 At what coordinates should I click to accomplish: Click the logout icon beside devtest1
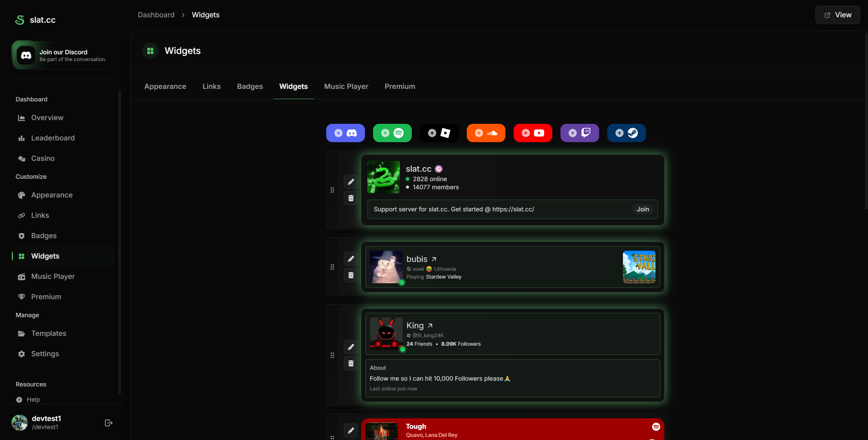109,423
